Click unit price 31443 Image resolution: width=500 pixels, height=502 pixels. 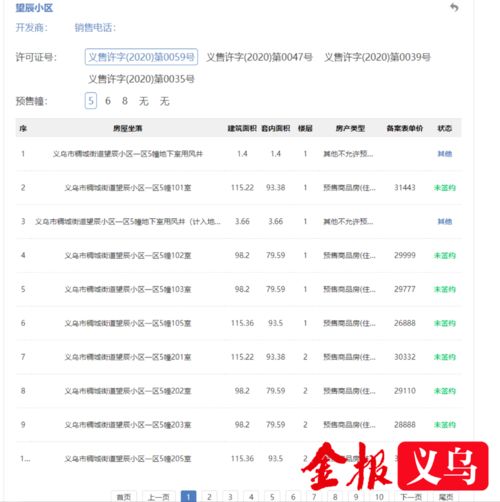(405, 188)
